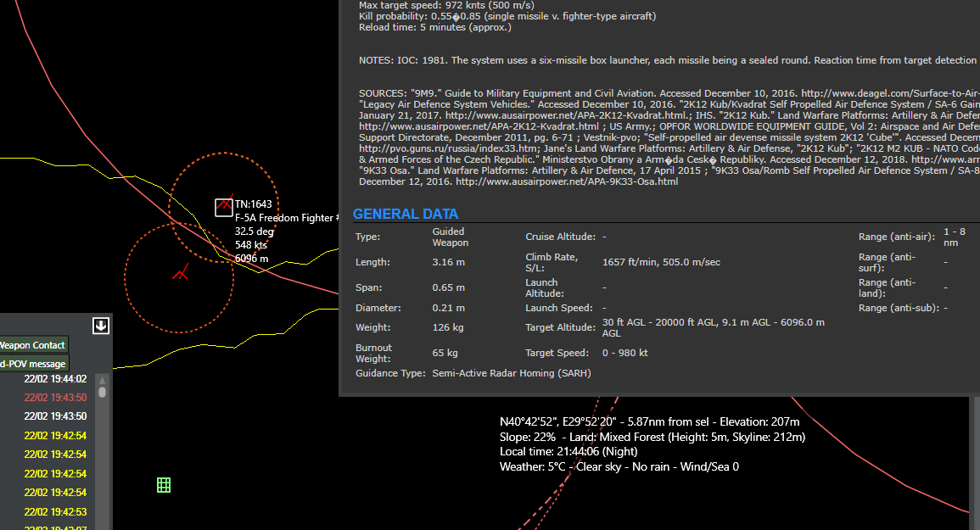The height and width of the screenshot is (530, 980).
Task: Select the red contact symbol inside the lower dashed circle
Action: pyautogui.click(x=180, y=273)
